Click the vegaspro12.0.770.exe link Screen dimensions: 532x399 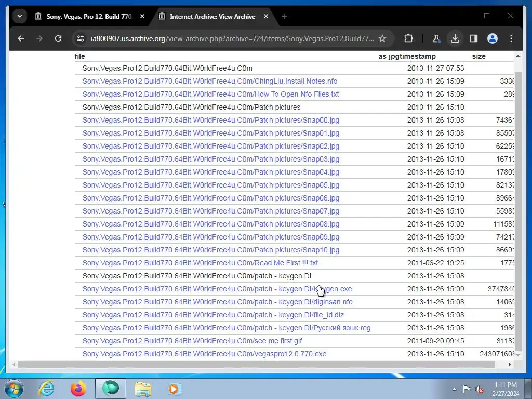[x=204, y=354]
